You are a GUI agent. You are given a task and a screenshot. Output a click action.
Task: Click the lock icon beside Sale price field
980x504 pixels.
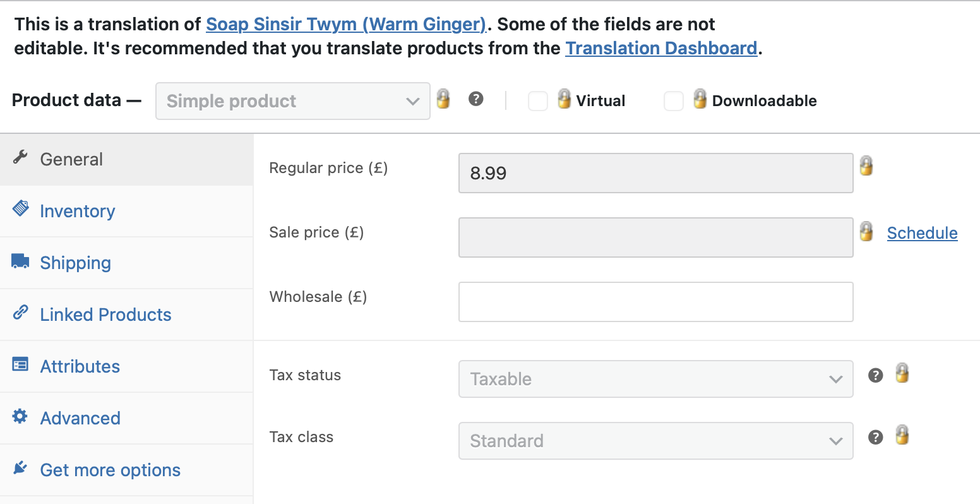point(866,231)
